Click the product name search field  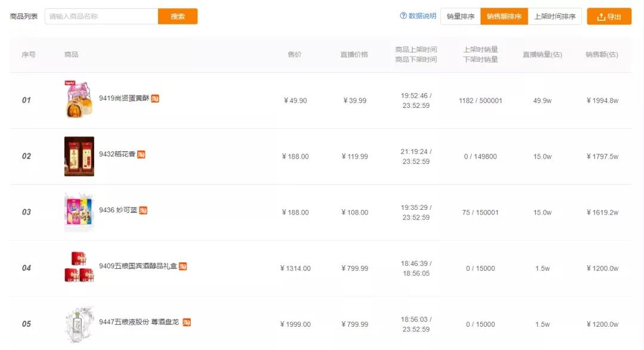pos(101,17)
